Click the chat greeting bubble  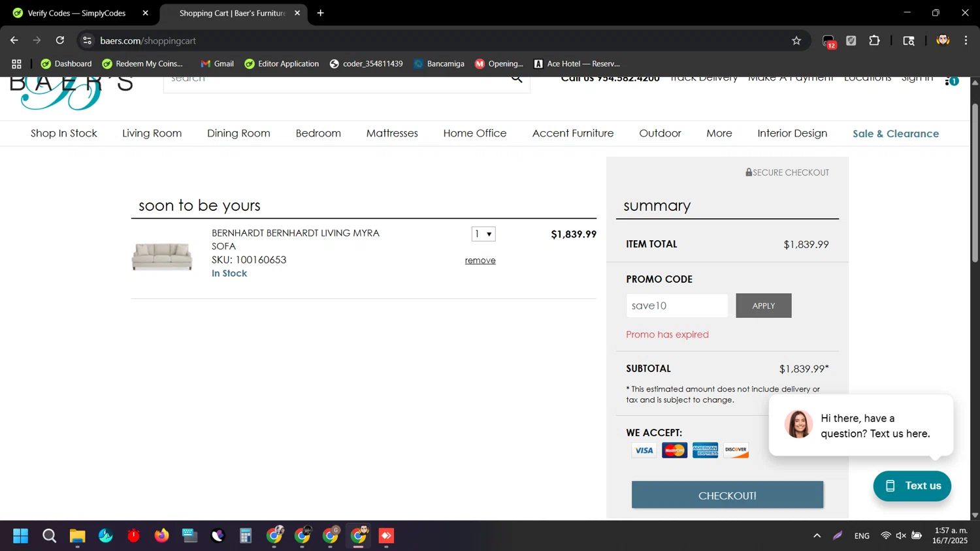(861, 426)
